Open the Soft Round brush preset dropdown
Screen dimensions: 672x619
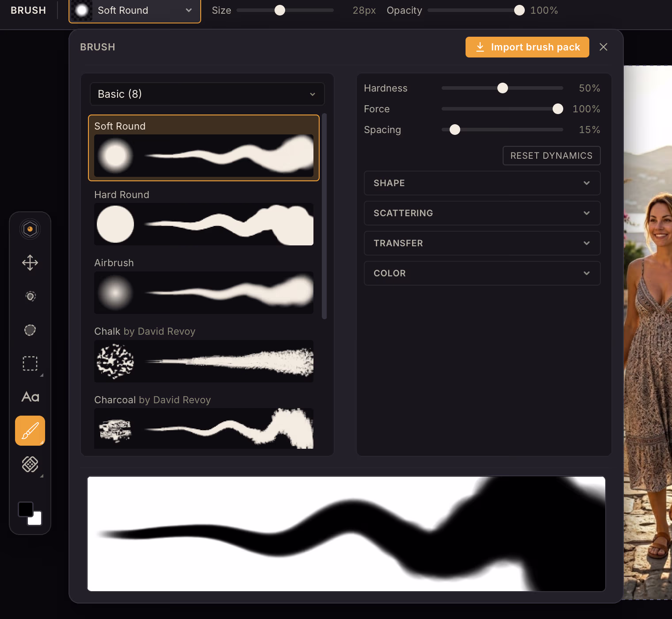[135, 11]
